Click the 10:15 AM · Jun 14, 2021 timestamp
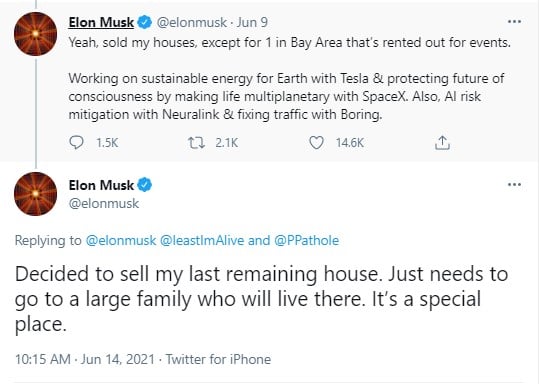This screenshot has width=540, height=384. 85,359
